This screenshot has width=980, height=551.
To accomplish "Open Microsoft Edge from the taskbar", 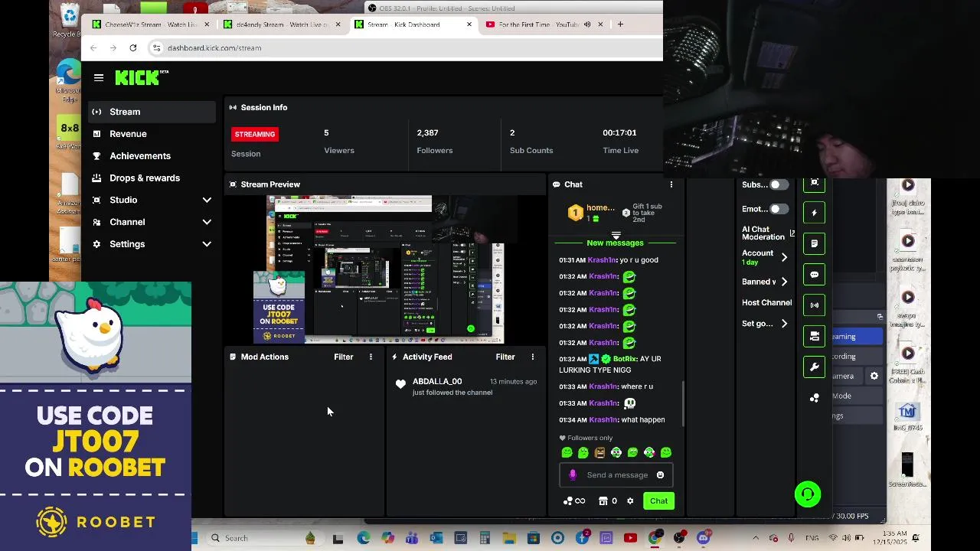I will (364, 538).
